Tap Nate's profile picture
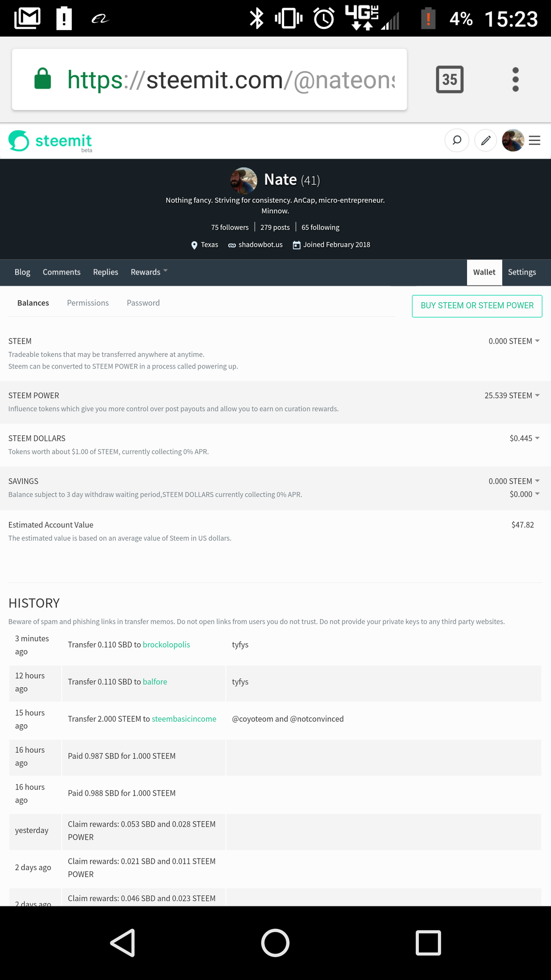551x980 pixels. click(244, 180)
